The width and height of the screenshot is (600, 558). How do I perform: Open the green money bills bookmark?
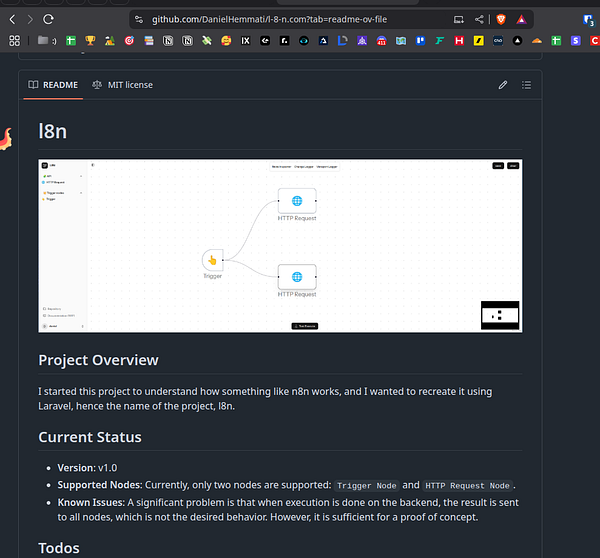(207, 41)
